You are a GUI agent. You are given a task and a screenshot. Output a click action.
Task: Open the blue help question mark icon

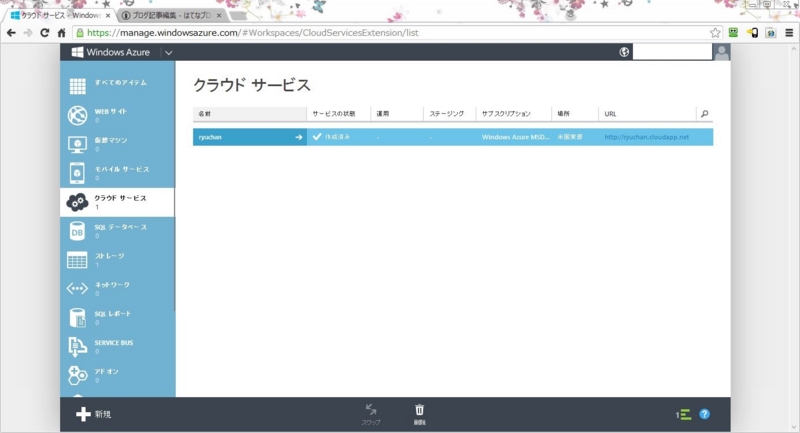pos(705,414)
